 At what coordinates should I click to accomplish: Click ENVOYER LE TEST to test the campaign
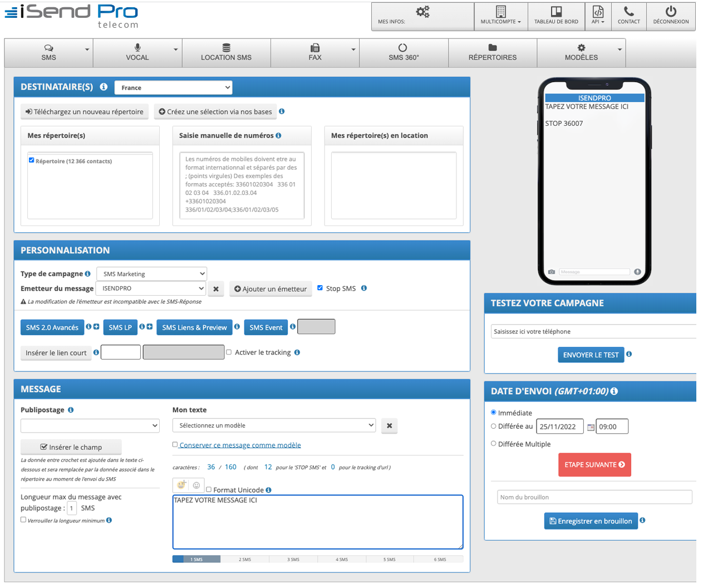tap(591, 355)
